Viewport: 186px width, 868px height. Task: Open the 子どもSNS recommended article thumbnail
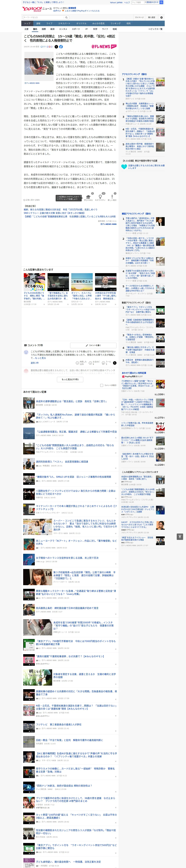coord(34,282)
